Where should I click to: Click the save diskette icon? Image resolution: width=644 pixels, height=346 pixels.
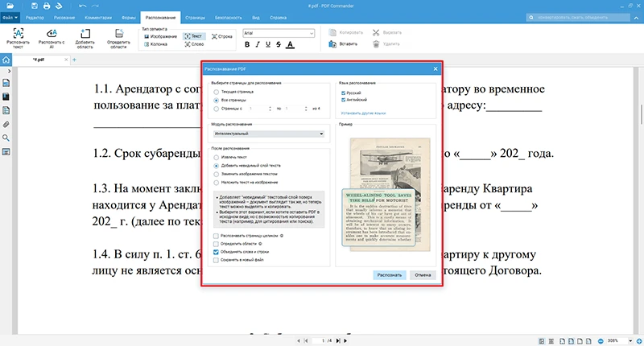point(35,6)
